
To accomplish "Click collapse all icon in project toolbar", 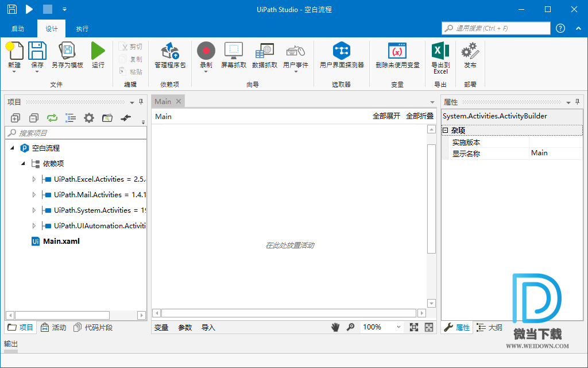I will [x=34, y=118].
